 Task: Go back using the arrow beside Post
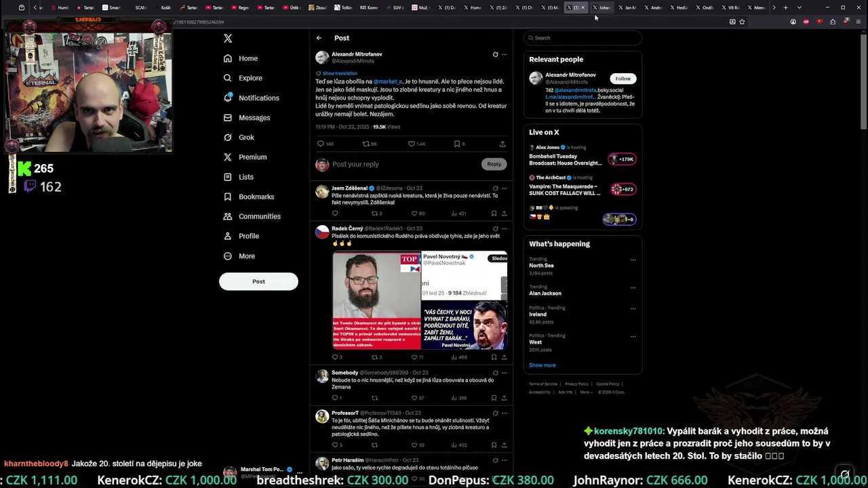coord(319,38)
